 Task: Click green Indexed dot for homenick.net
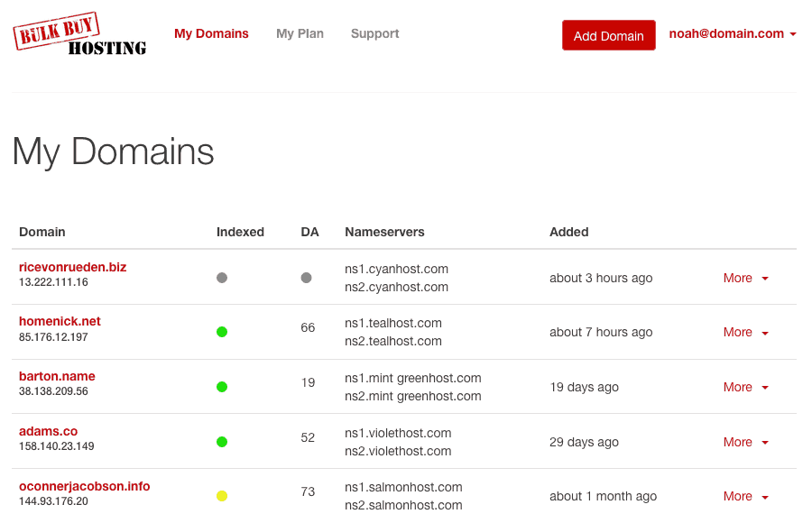[x=222, y=332]
